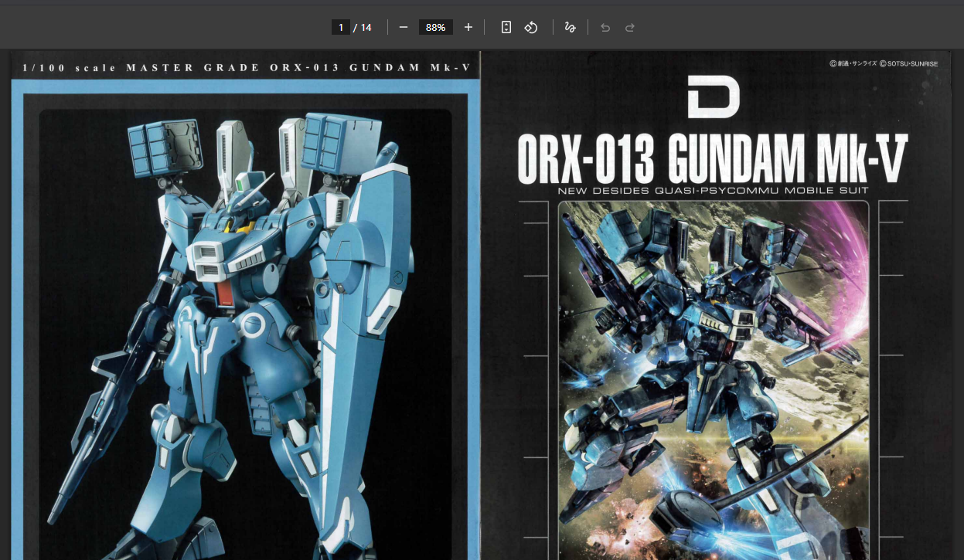Click the large D logo

click(714, 97)
